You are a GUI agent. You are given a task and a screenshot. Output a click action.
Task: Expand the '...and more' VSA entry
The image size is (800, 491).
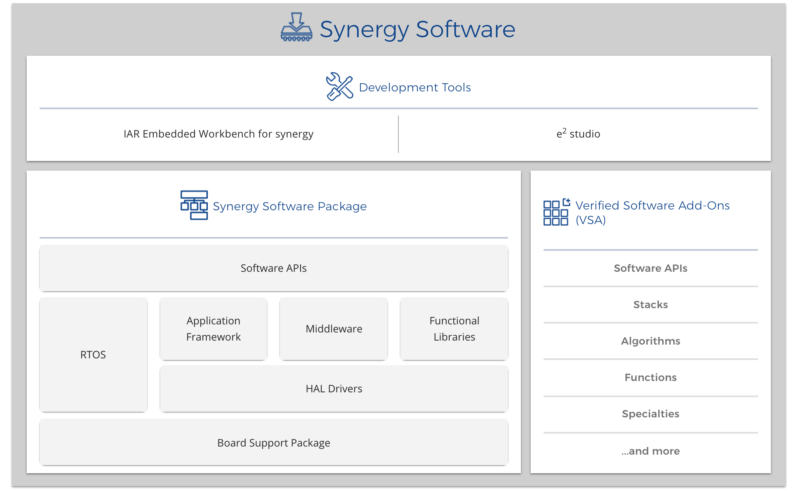pos(650,451)
